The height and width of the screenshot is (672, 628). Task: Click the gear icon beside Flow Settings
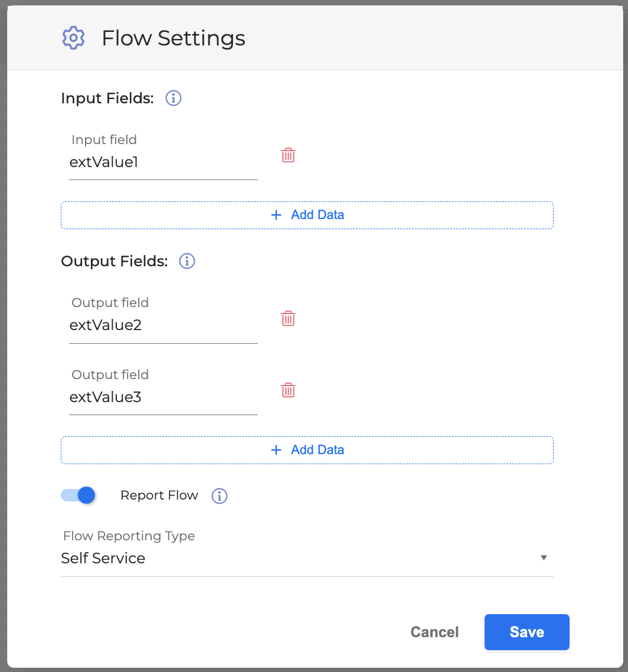click(74, 38)
